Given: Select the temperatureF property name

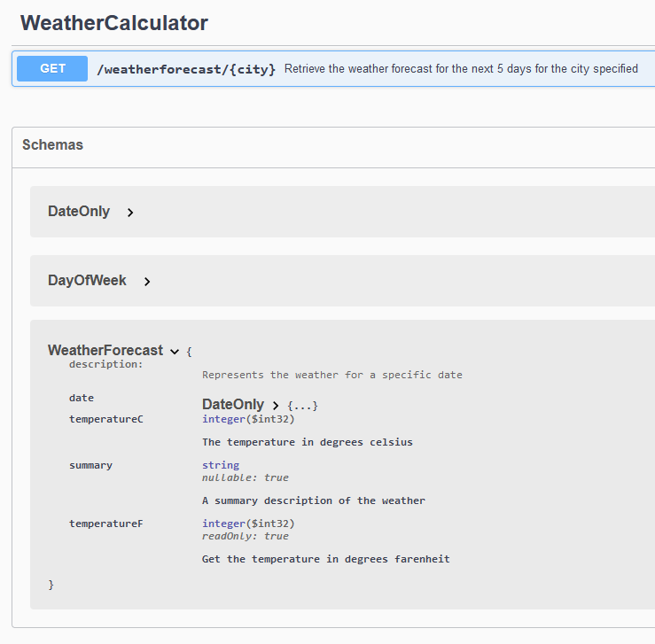Looking at the screenshot, I should tap(106, 524).
